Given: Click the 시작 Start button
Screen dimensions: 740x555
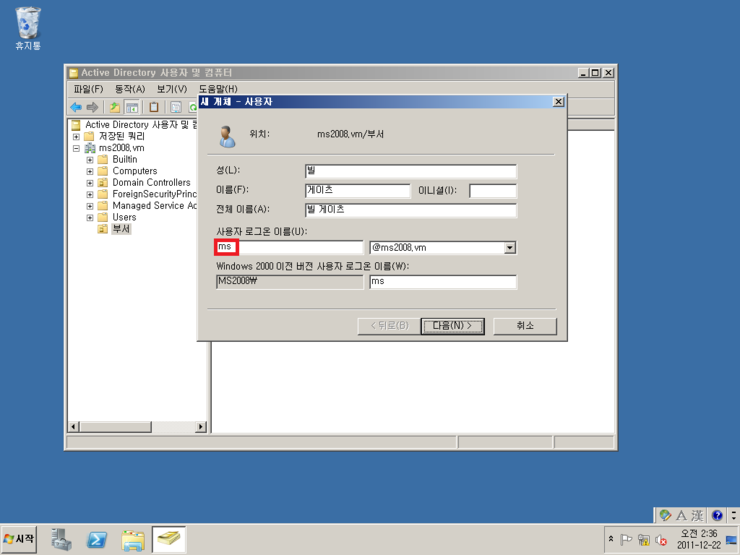Looking at the screenshot, I should [19, 539].
